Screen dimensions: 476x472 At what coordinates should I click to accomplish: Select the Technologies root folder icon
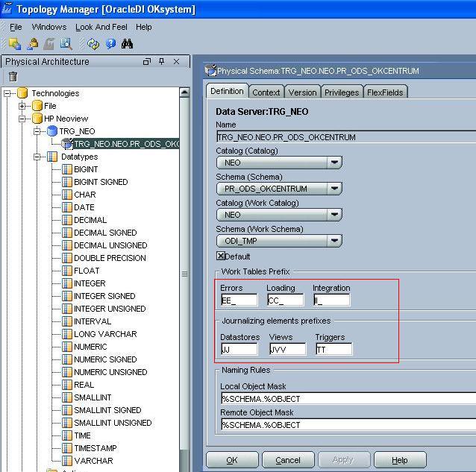click(22, 93)
